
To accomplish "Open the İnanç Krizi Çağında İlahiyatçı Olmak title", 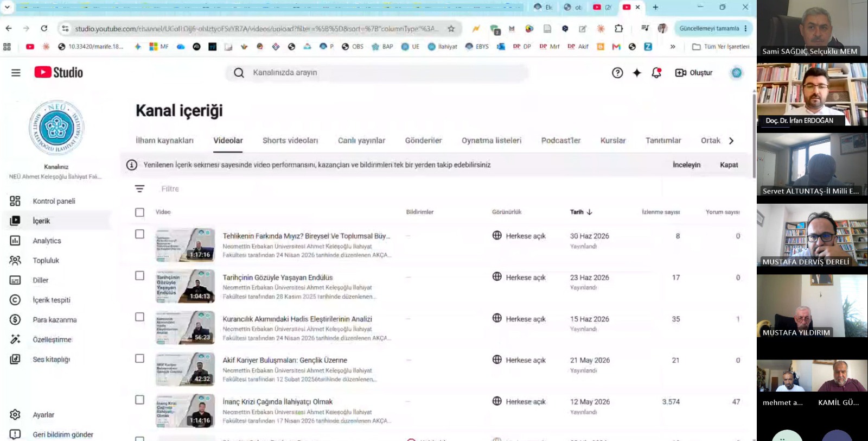I will [278, 402].
